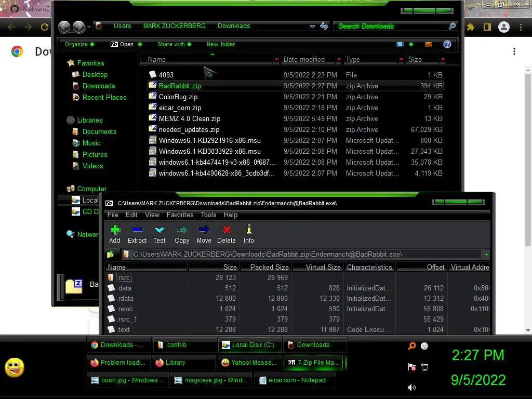Click the flag with red X tray icon
Viewport: 532px width, 399px height.
412,367
